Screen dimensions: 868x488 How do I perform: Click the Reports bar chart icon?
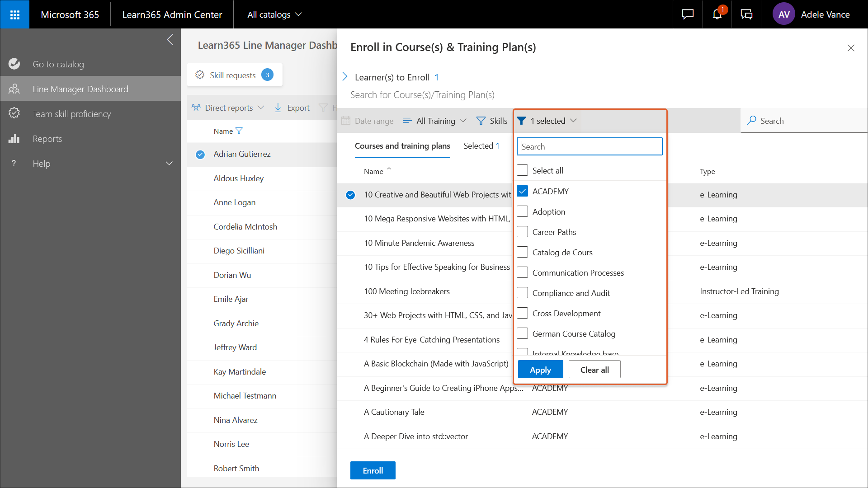coord(14,139)
